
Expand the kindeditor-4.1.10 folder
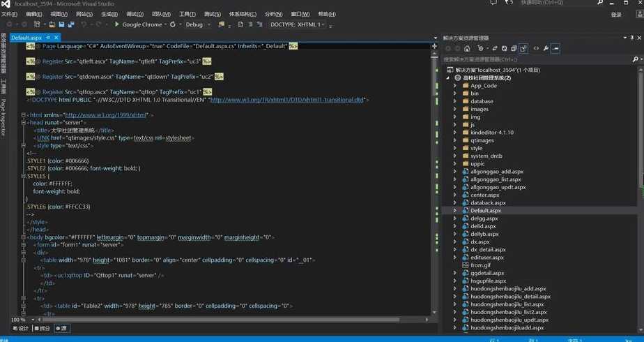point(455,133)
